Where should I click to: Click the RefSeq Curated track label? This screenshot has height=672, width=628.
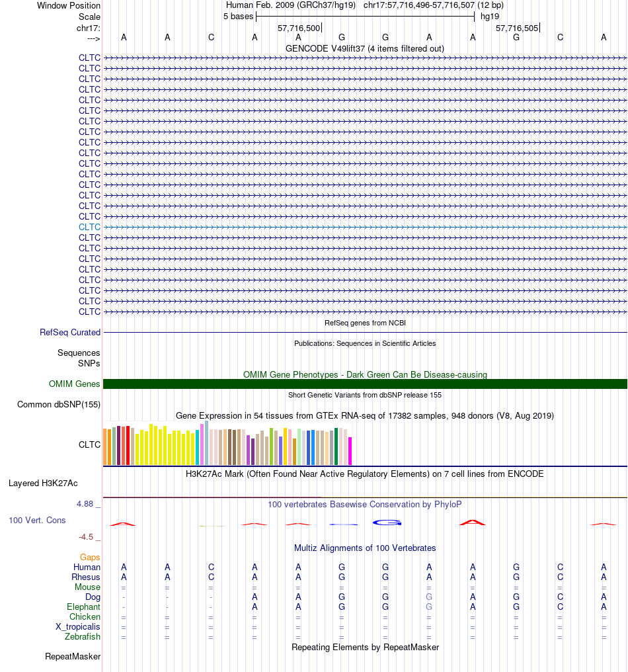pyautogui.click(x=70, y=332)
